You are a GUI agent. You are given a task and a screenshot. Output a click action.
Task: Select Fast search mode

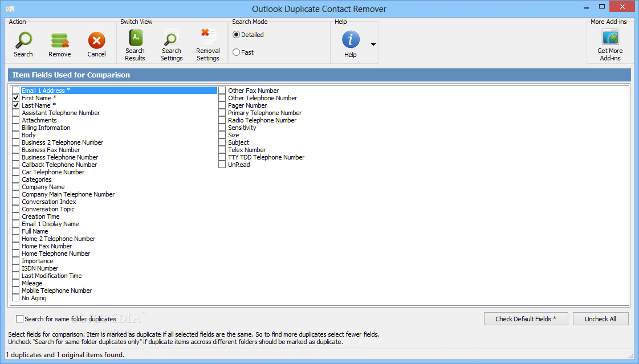237,52
